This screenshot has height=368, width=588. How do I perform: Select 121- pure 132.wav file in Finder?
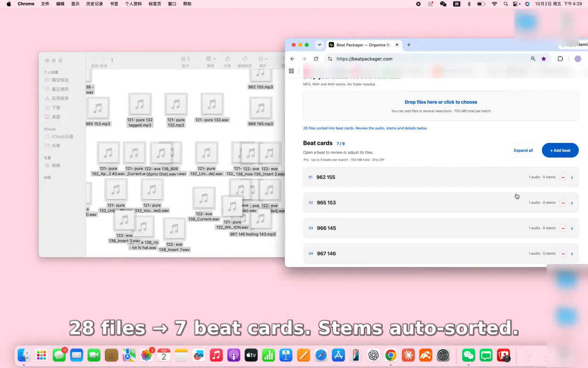(x=212, y=108)
